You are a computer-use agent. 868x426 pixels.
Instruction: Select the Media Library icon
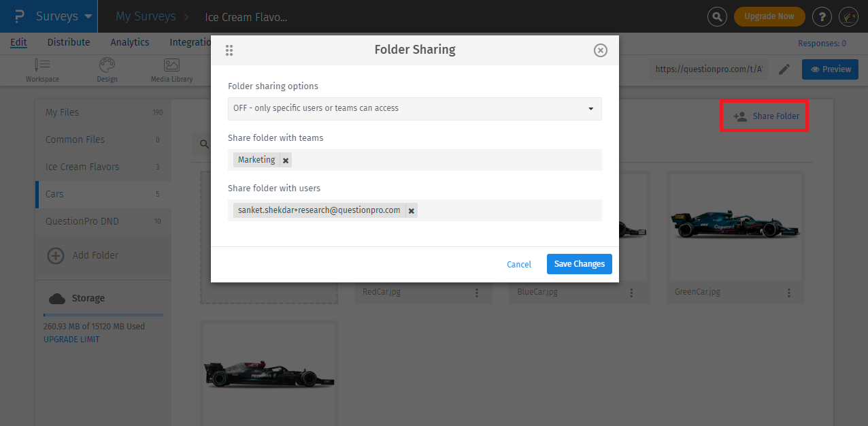click(171, 65)
